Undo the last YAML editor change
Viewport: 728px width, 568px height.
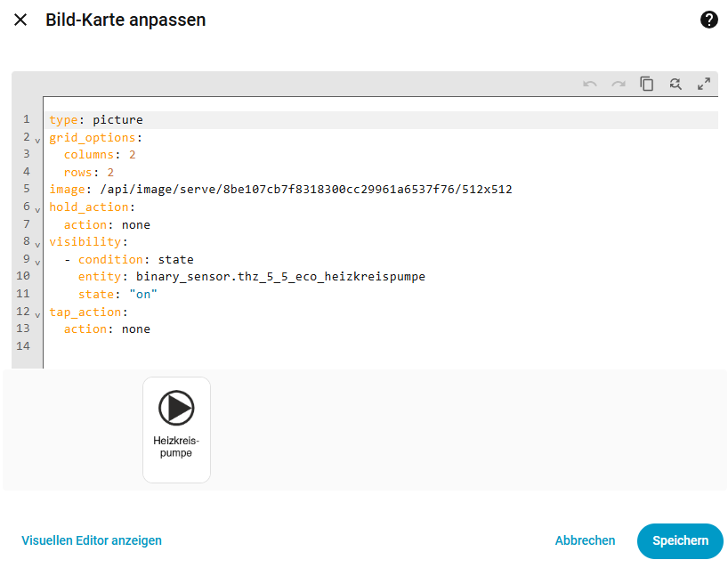pyautogui.click(x=590, y=84)
